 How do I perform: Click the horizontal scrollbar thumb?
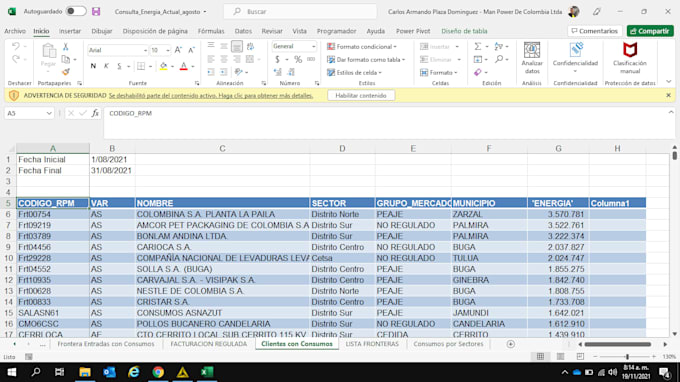[x=618, y=344]
